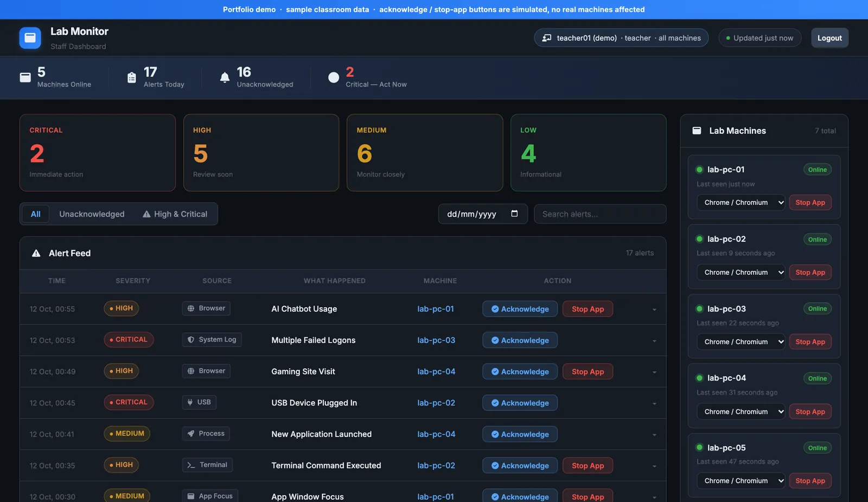Open lab-pc-03 link in Multiple Failed Logons row
868x502 pixels.
436,340
